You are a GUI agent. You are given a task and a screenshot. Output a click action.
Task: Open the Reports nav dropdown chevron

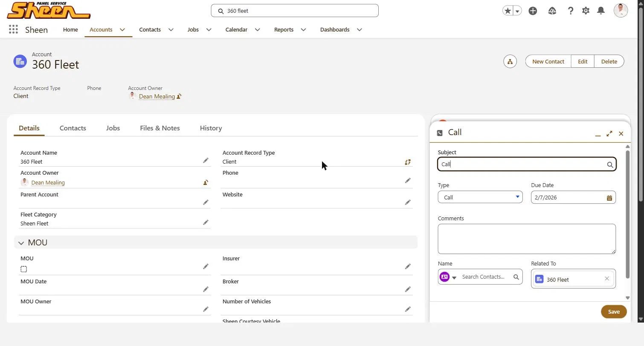[x=304, y=30]
